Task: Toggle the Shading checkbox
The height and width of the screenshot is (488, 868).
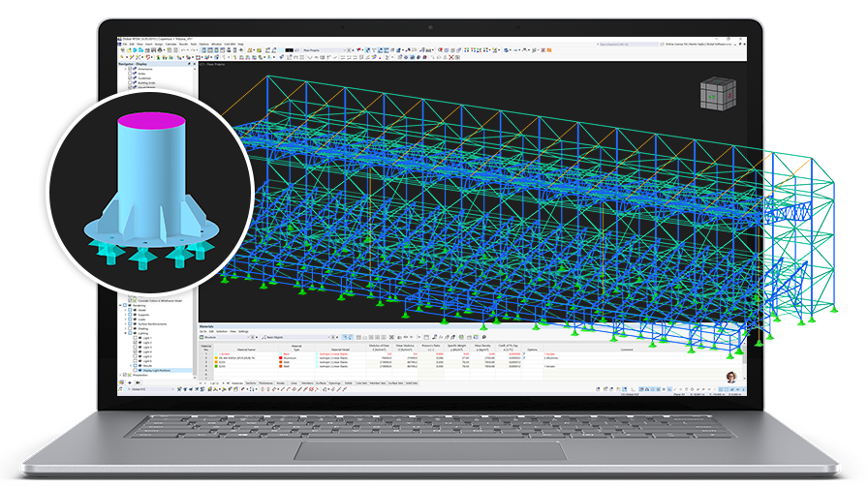Action: tap(130, 328)
